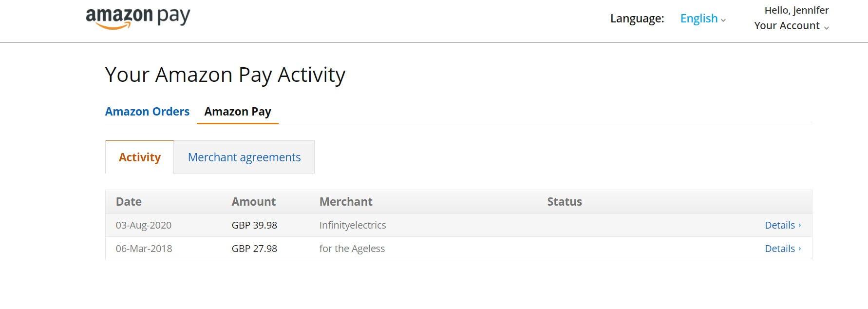Open the English language dropdown
The width and height of the screenshot is (868, 309).
pos(698,19)
